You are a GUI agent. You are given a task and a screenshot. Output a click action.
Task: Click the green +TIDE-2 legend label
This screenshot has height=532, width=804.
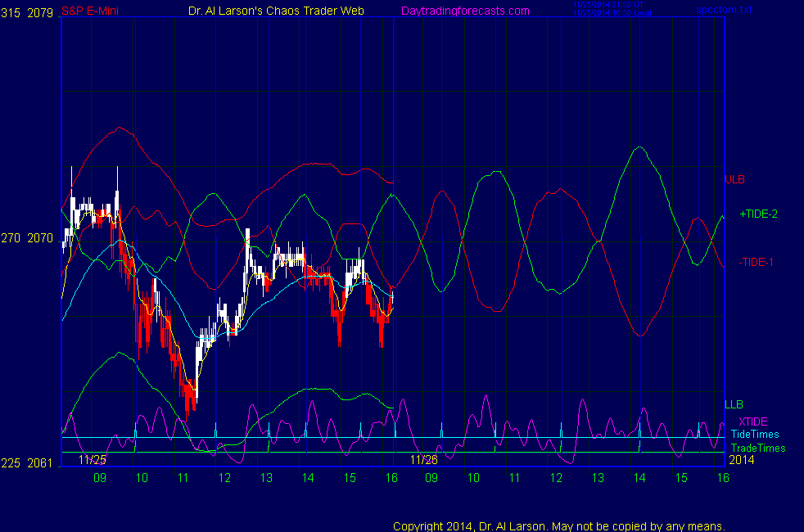click(x=758, y=214)
